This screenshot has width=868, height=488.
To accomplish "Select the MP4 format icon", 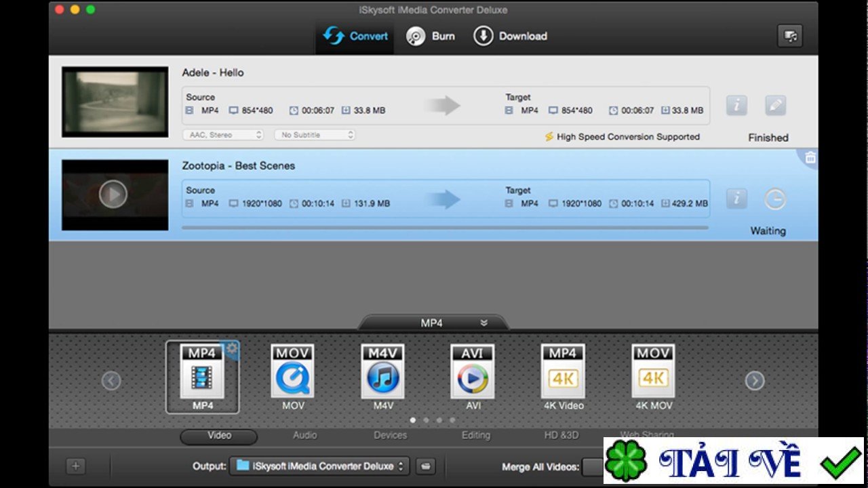I will pyautogui.click(x=202, y=372).
